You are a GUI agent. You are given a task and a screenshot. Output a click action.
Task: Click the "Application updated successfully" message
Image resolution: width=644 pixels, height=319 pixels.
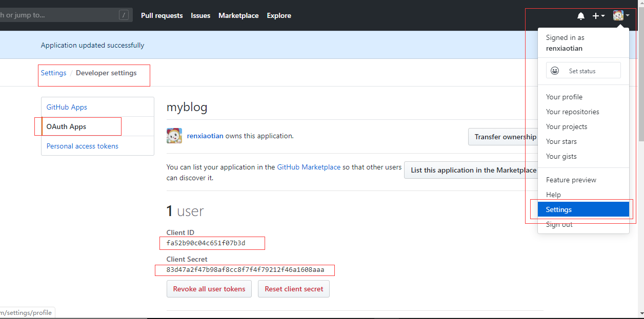(93, 45)
